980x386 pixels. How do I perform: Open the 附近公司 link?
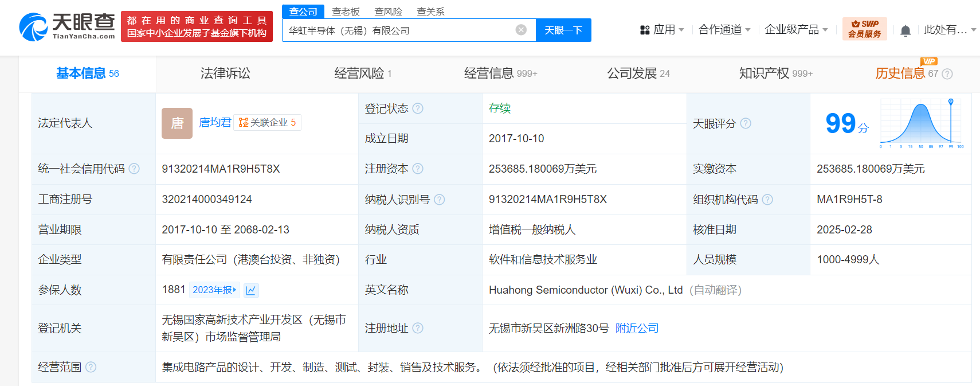[637, 328]
